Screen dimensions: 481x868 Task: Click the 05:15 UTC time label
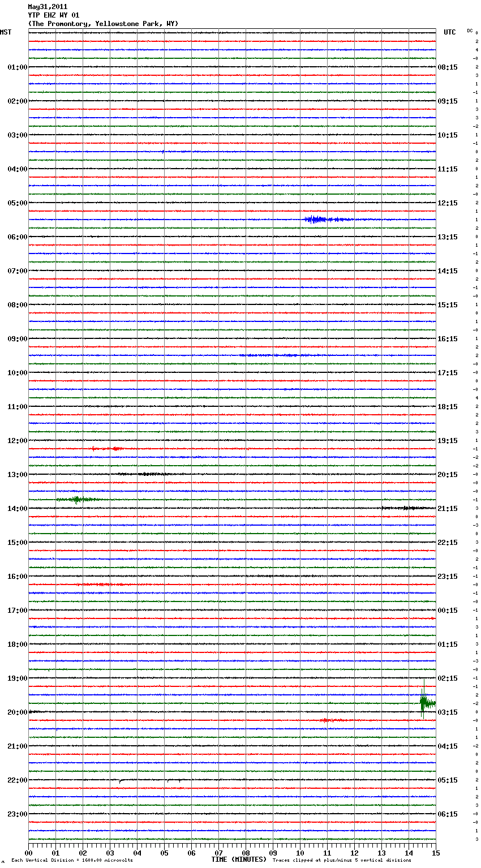448,780
